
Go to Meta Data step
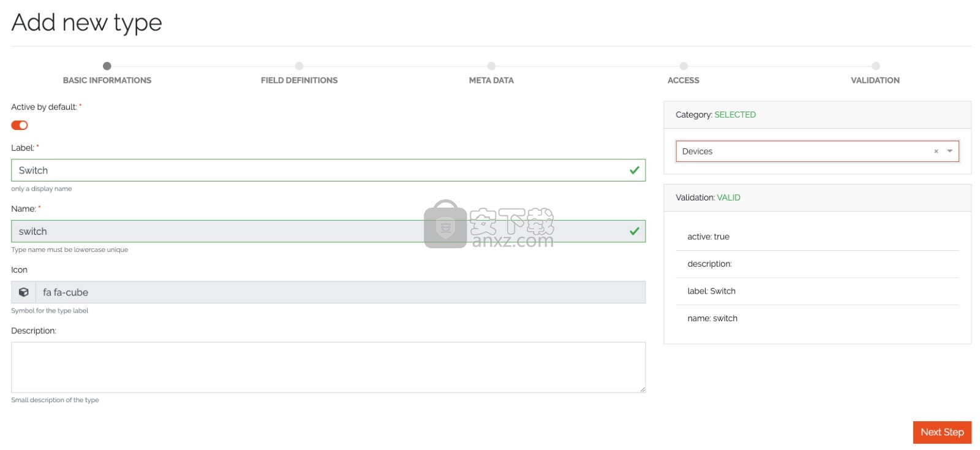(491, 74)
